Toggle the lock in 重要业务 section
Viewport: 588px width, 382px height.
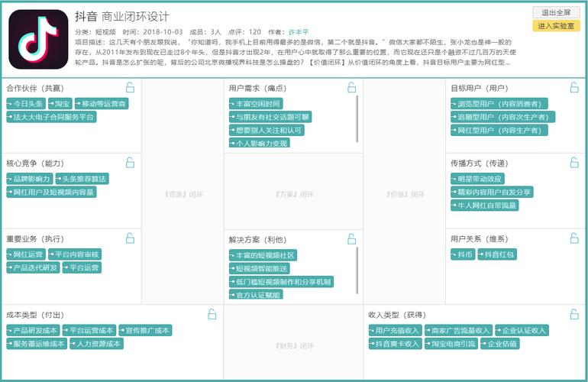pyautogui.click(x=130, y=238)
